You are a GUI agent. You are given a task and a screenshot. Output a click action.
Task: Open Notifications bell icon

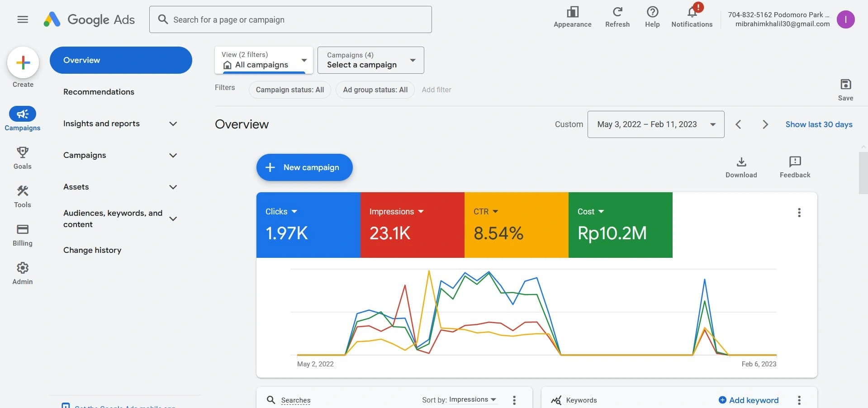click(x=692, y=12)
